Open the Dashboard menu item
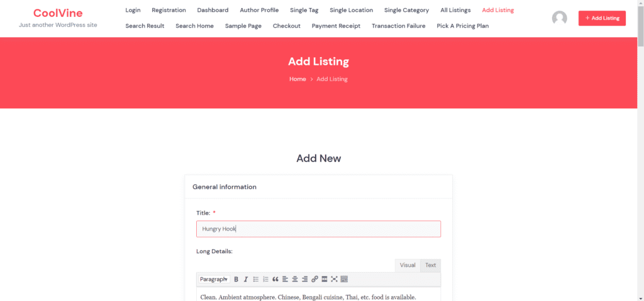This screenshot has width=644, height=301. (x=213, y=10)
